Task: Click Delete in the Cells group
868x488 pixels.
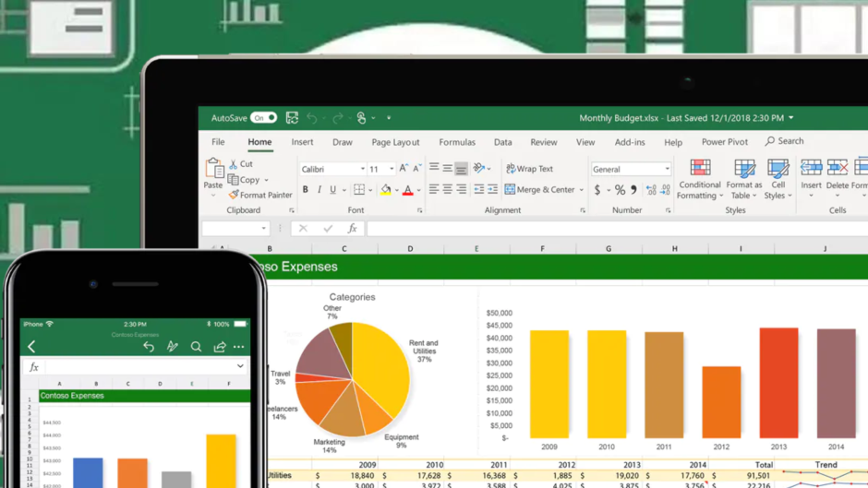Action: pos(837,179)
